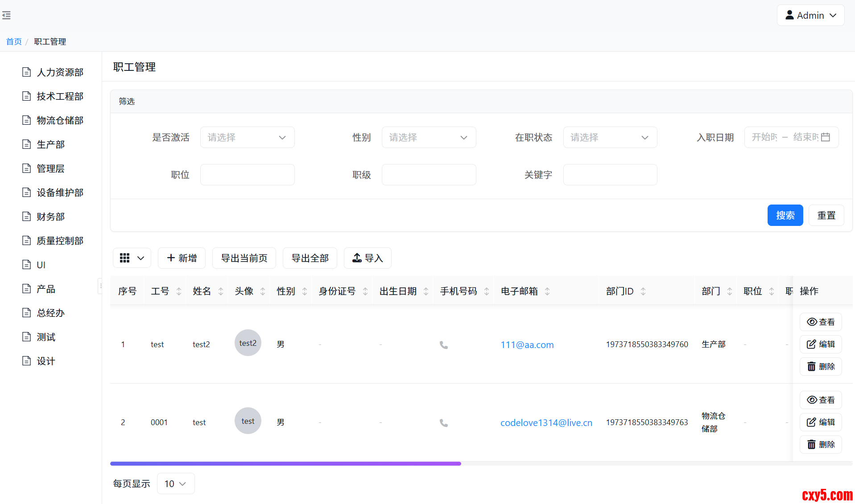Viewport: 855px width, 504px height.
Task: Open the 是否激活 dropdown
Action: pyautogui.click(x=247, y=137)
